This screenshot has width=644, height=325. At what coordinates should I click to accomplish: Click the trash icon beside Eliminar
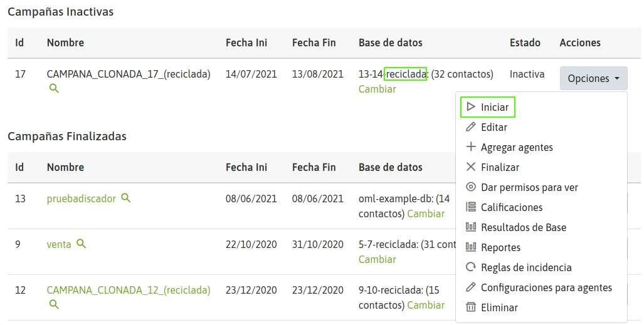(471, 307)
